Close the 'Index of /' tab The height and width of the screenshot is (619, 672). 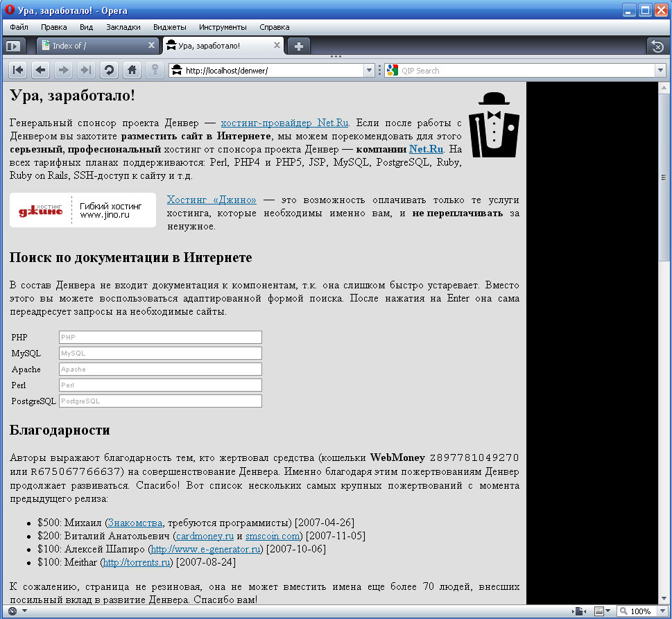[151, 45]
